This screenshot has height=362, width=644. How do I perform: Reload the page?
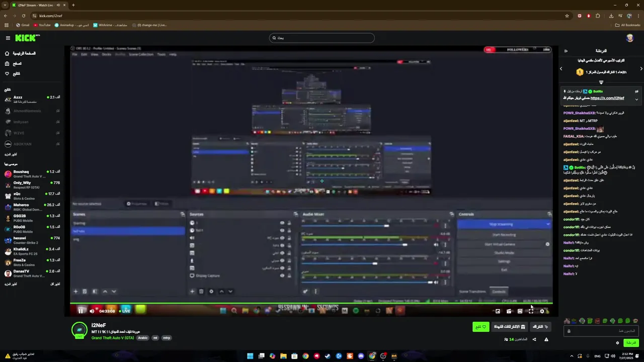tap(23, 16)
